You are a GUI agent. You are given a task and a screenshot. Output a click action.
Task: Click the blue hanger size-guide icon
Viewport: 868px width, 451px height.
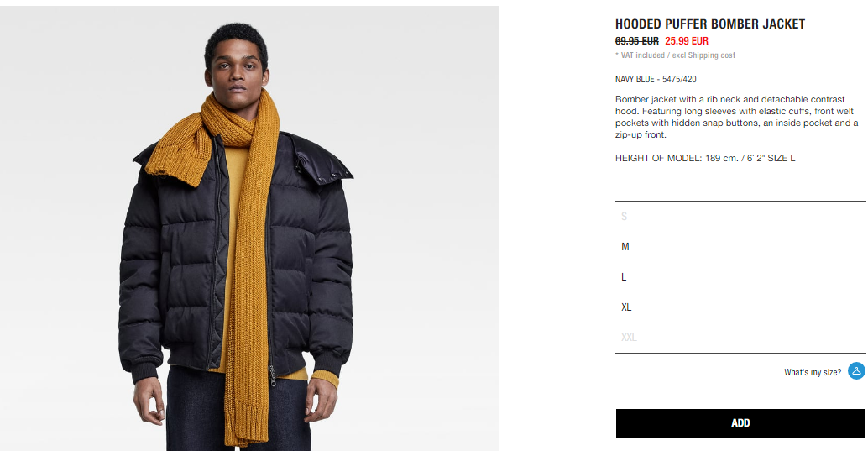tap(856, 370)
